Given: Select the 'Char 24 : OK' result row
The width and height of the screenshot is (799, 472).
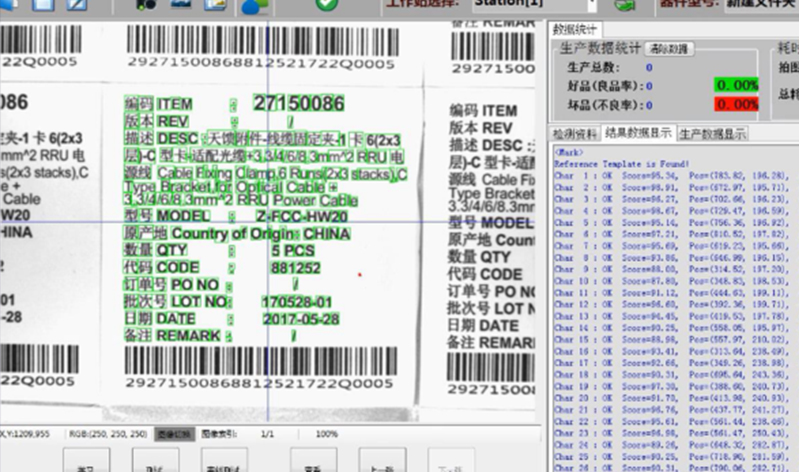Looking at the screenshot, I should coord(672,445).
